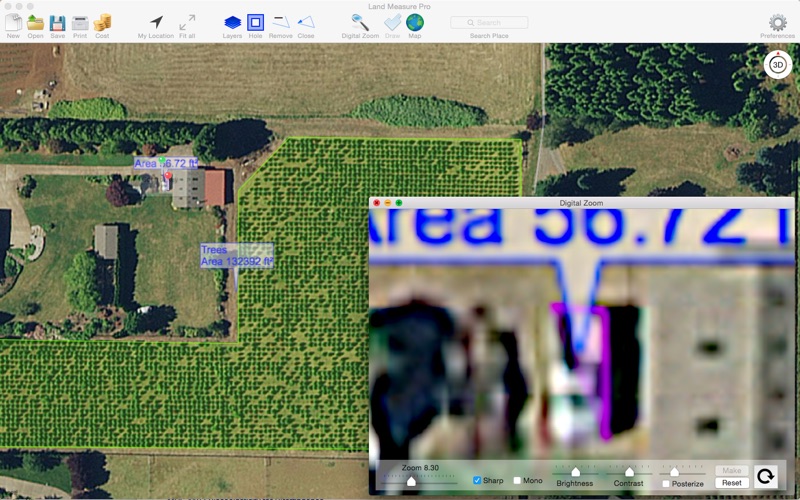Click inside the Search Place field
This screenshot has height=500, width=800.
click(x=489, y=22)
